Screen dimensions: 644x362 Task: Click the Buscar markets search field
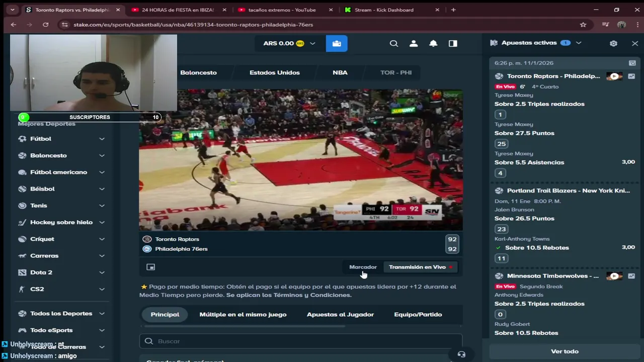pyautogui.click(x=301, y=341)
